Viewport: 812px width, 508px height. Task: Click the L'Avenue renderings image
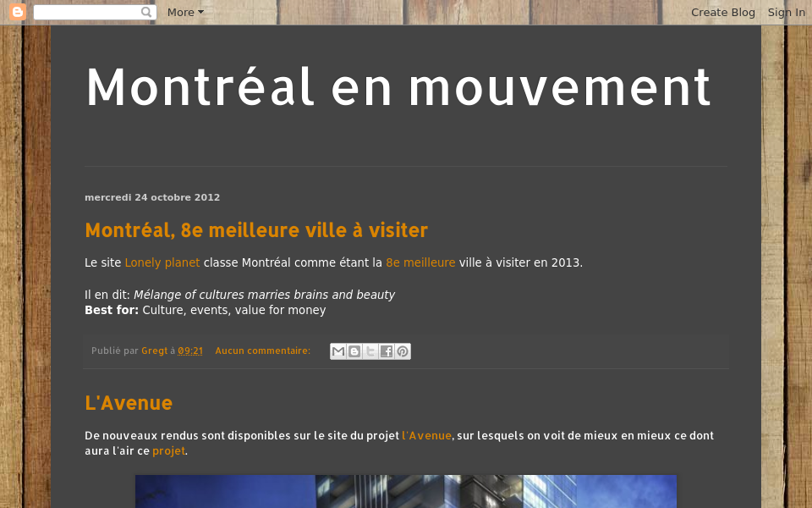tap(405, 491)
